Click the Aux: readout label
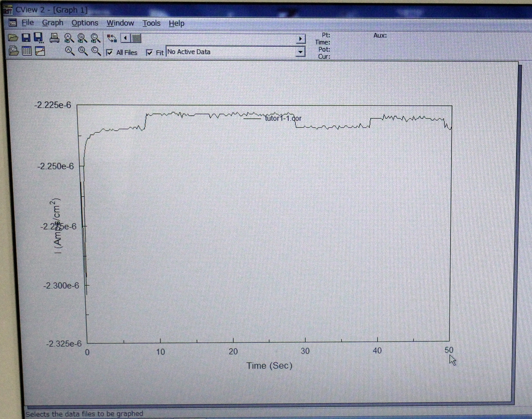The image size is (532, 419). pyautogui.click(x=380, y=35)
